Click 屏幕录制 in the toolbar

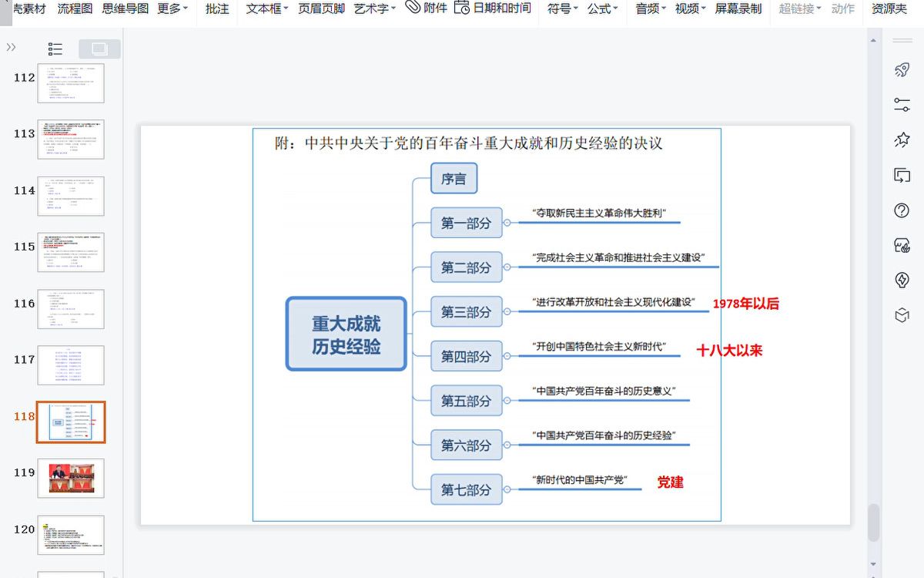pos(738,8)
